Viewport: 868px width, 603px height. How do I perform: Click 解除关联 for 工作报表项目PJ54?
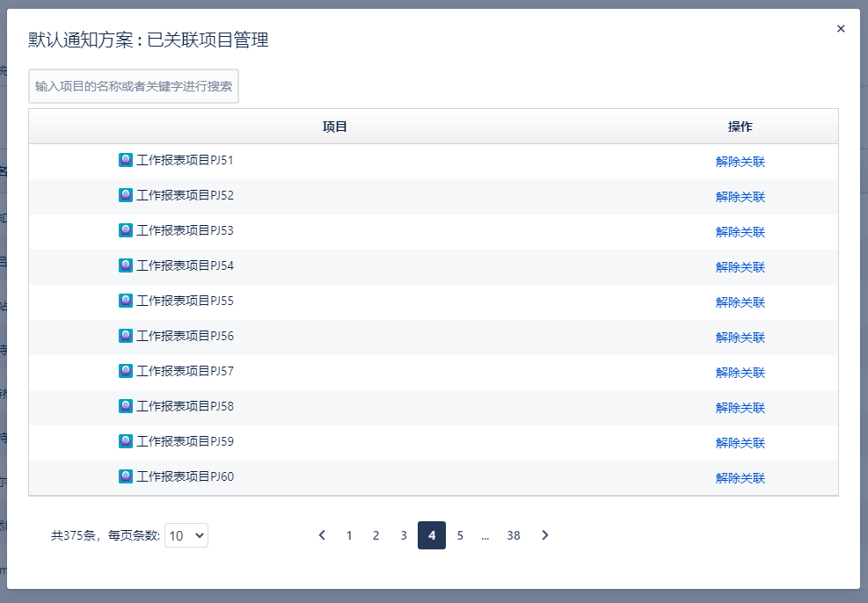tap(740, 267)
